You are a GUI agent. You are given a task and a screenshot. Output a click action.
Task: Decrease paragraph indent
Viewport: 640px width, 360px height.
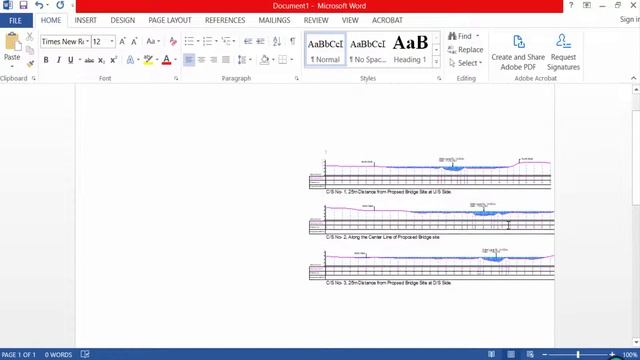(x=248, y=41)
